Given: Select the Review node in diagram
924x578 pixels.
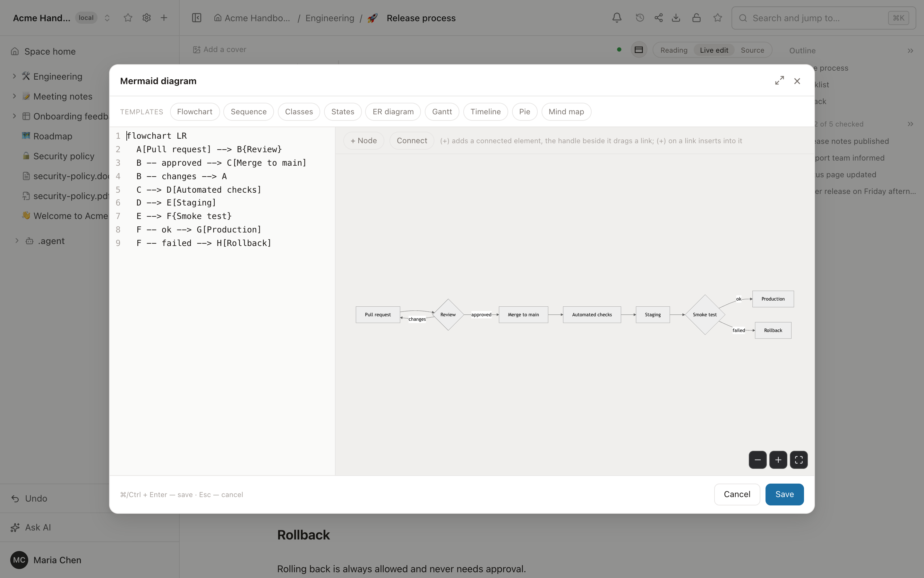Looking at the screenshot, I should [448, 315].
